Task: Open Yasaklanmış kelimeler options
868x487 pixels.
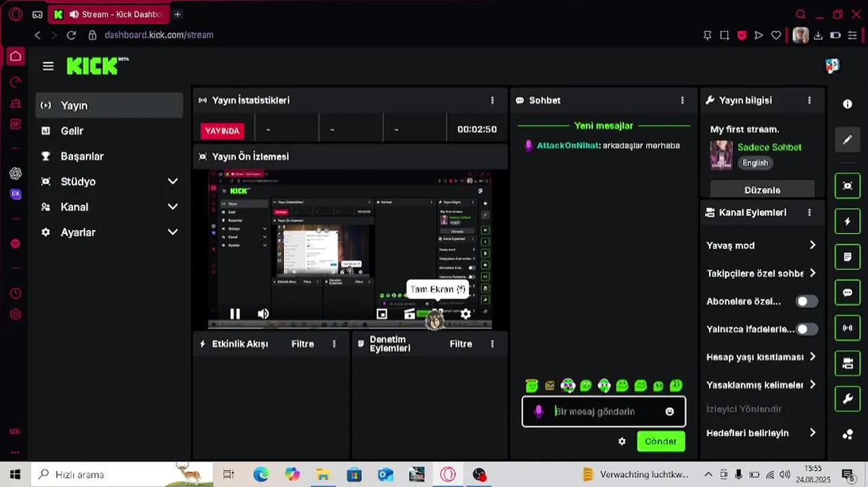Action: [x=762, y=385]
